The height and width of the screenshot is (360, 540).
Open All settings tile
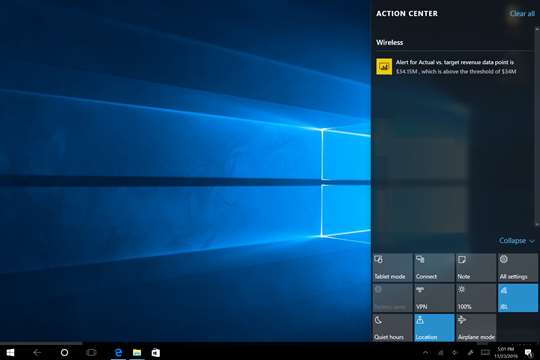pyautogui.click(x=518, y=268)
